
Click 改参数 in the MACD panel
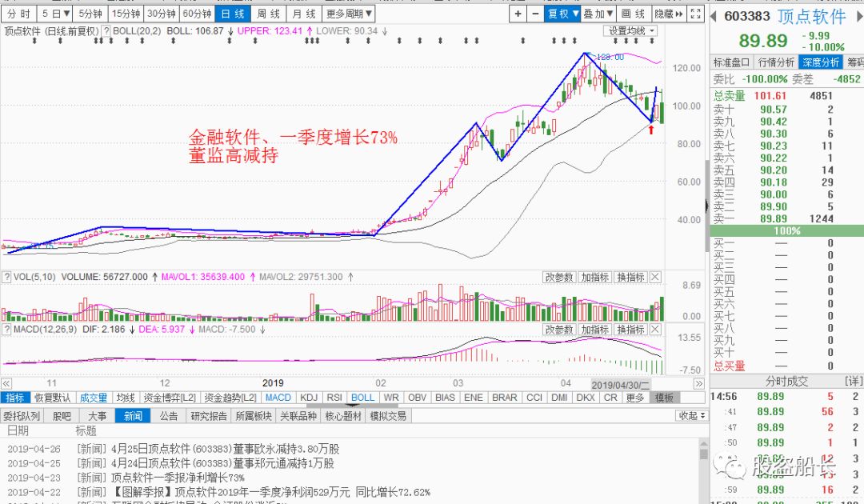click(559, 330)
